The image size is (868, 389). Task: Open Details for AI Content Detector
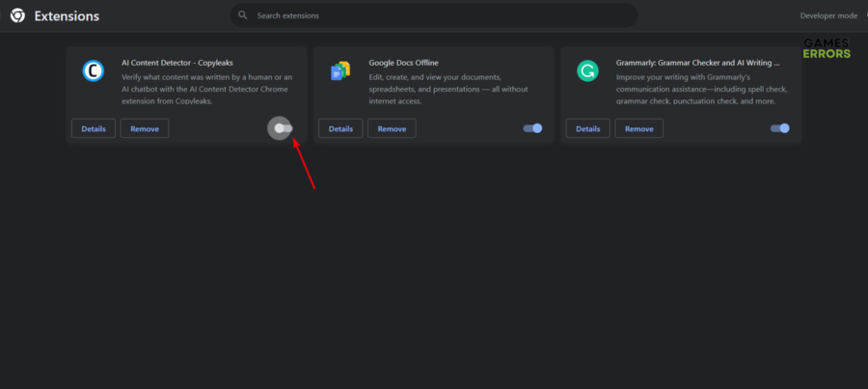point(94,128)
